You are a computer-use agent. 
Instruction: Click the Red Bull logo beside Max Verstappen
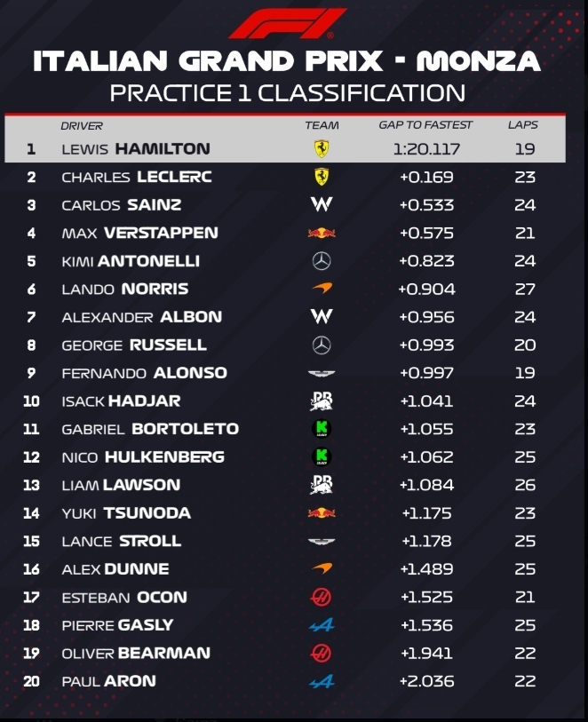point(322,234)
